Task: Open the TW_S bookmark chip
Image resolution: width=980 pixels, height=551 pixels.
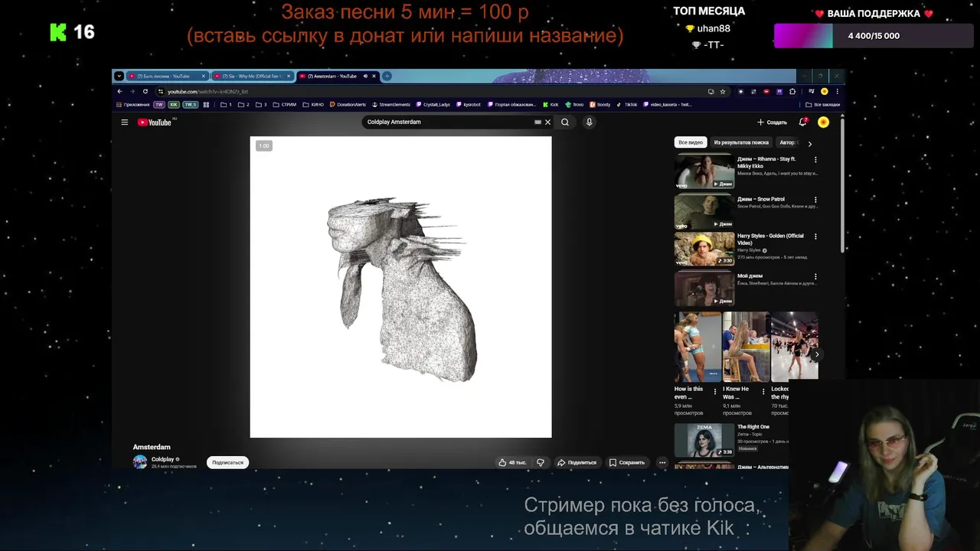Action: 190,104
